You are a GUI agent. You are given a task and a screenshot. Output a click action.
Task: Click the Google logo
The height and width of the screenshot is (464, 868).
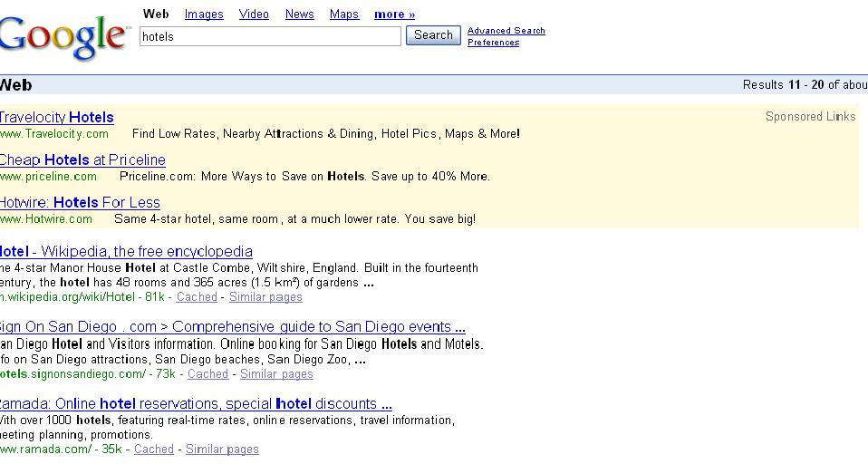coord(62,36)
